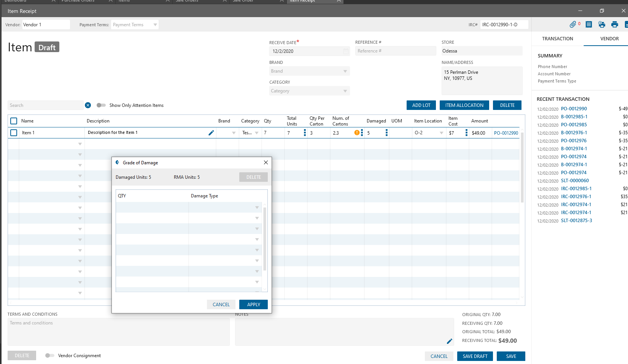
Task: Click the bottom CANCEL button beside SAVE DRAFT
Action: point(439,356)
